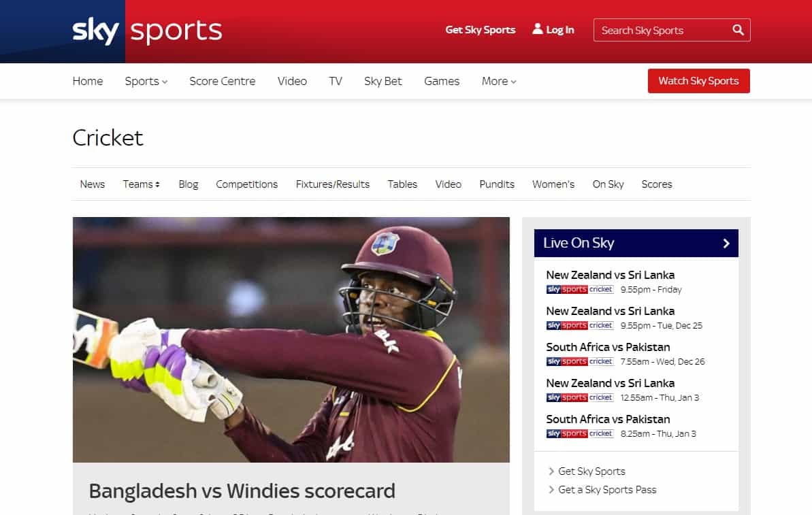Click the Cricket page heading
This screenshot has height=515, width=812.
pos(108,137)
